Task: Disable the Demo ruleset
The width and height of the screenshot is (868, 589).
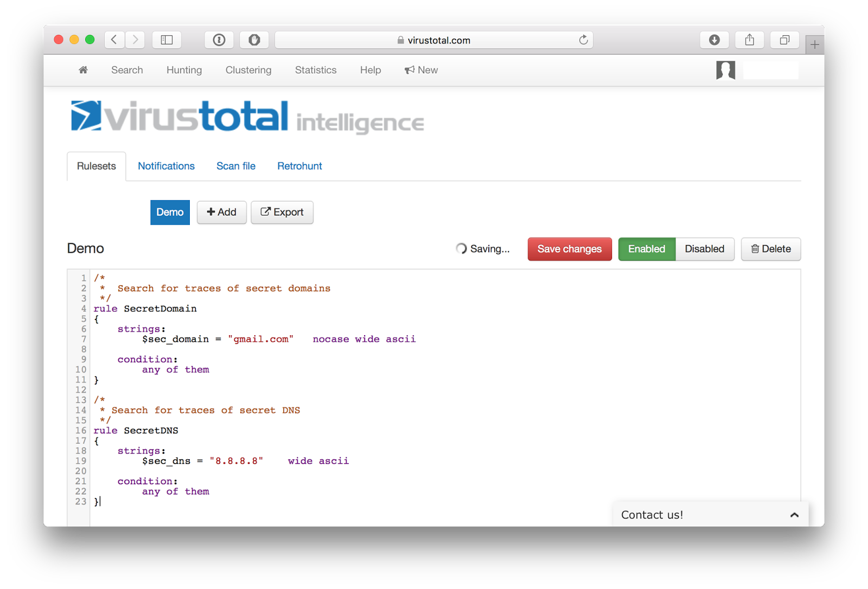Action: [x=705, y=249]
